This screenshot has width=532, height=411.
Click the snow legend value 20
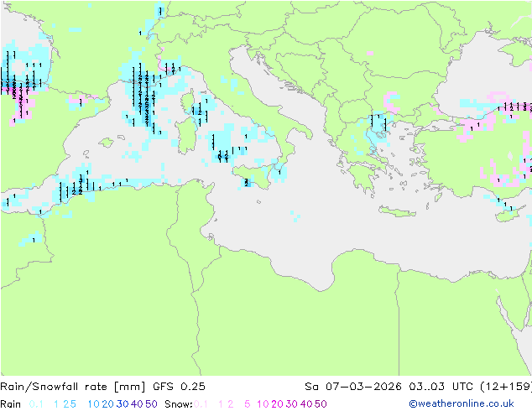click(x=277, y=404)
